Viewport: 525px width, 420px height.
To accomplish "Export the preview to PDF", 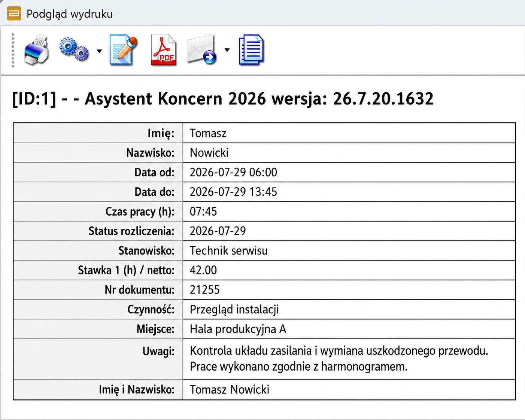I will [x=164, y=50].
